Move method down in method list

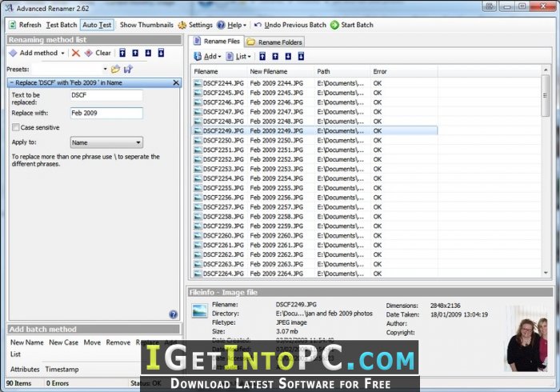pos(148,53)
